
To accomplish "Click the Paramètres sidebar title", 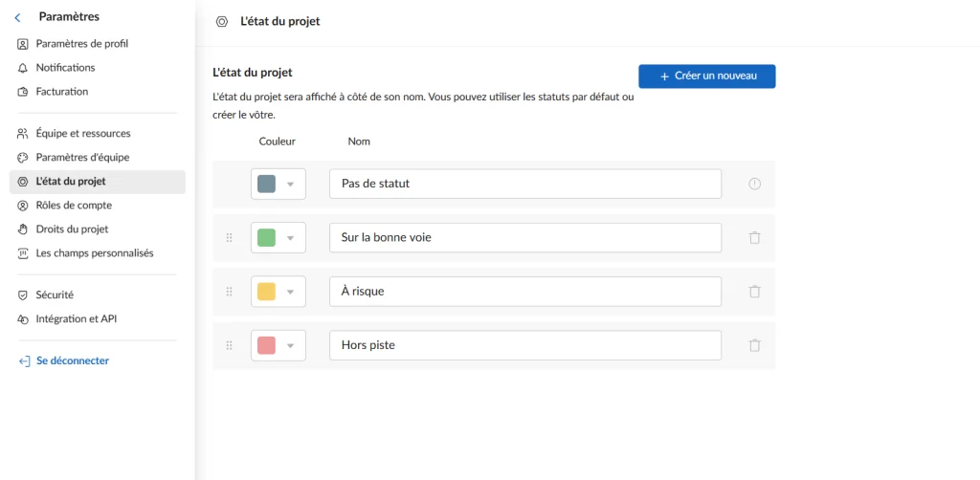I will pos(69,17).
